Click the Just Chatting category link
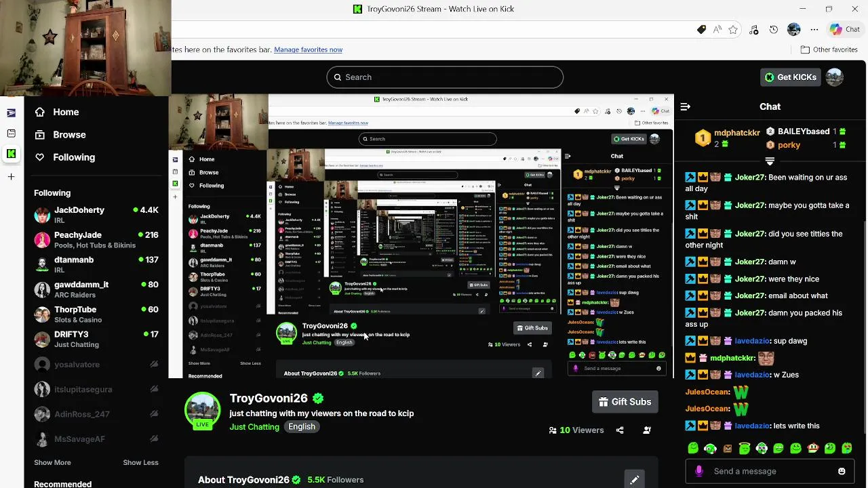The image size is (868, 488). tap(254, 427)
